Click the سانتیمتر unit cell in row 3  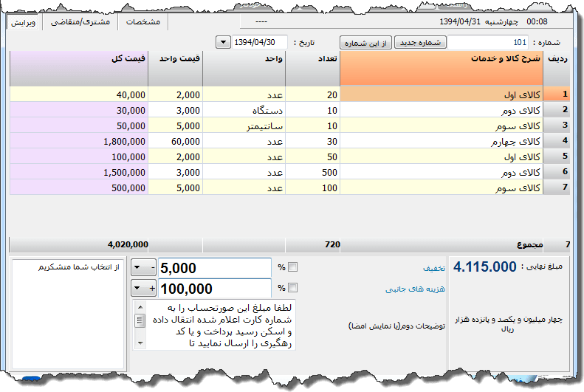click(x=244, y=125)
